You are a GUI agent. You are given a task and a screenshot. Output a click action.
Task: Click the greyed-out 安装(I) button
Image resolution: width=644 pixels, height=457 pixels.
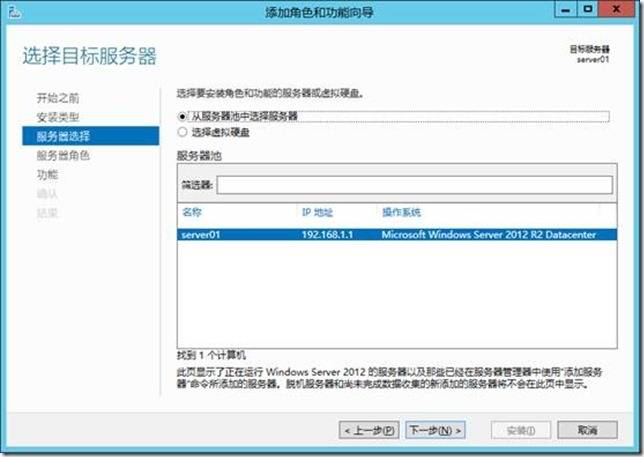521,430
